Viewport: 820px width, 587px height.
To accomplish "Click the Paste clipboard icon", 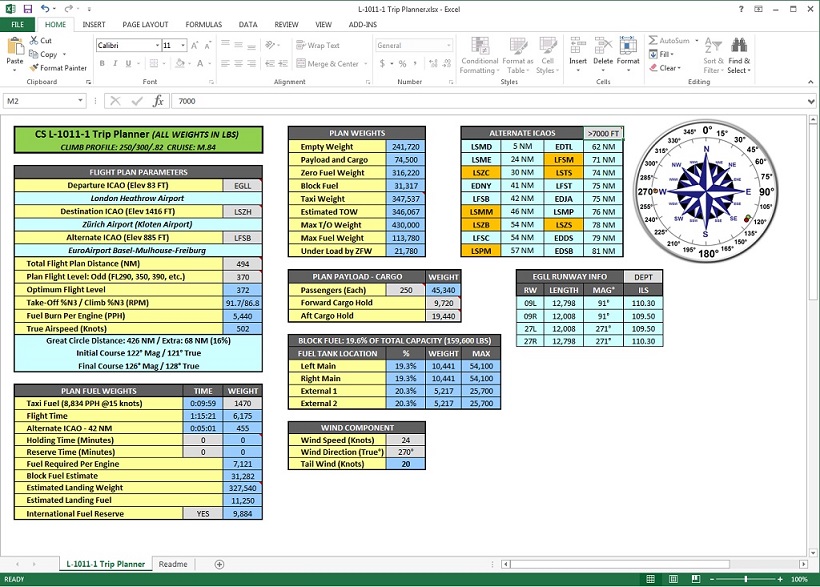I will (15, 47).
